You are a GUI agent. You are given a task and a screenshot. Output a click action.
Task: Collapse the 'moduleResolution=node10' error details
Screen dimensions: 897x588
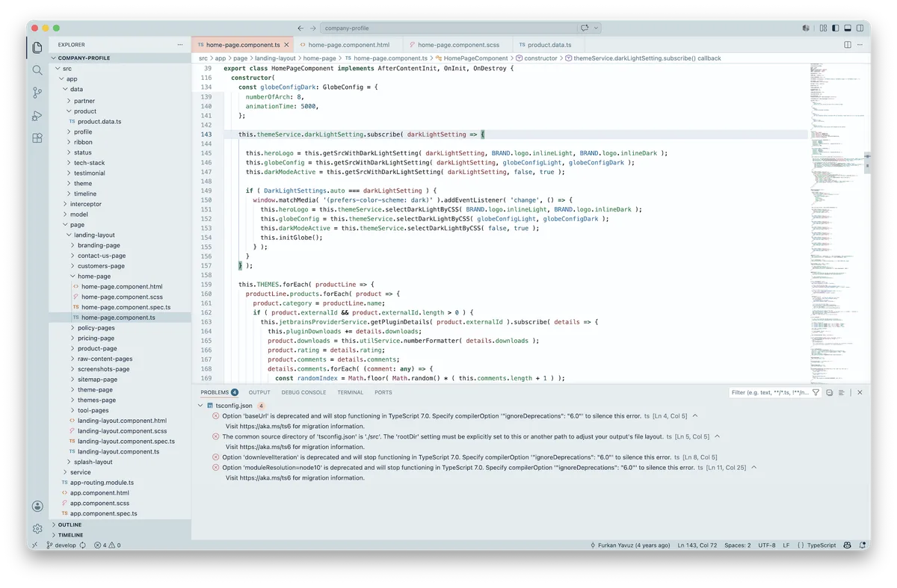753,468
